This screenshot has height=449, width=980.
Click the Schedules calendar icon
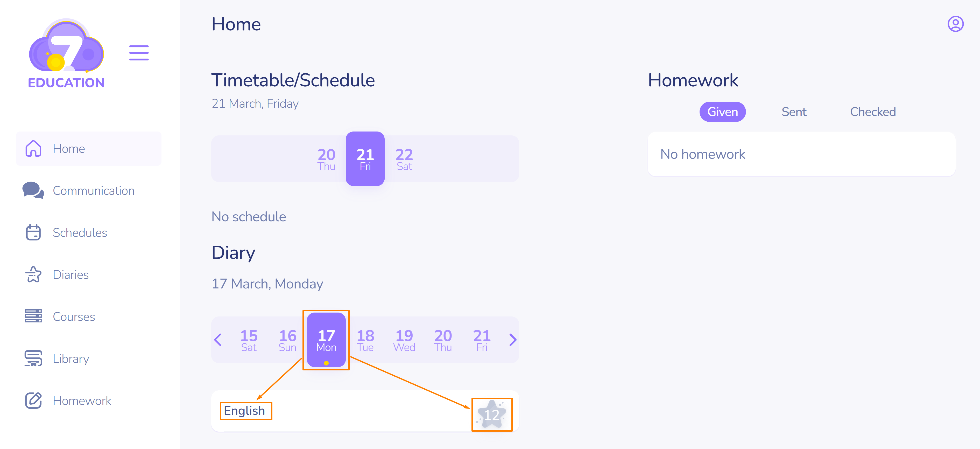point(33,232)
